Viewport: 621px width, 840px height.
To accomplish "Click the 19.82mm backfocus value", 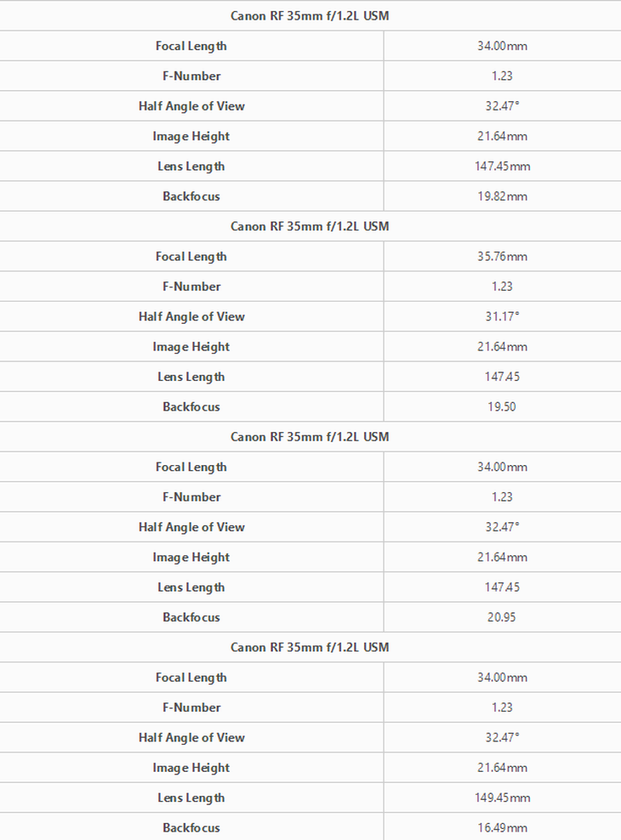I will (x=502, y=196).
